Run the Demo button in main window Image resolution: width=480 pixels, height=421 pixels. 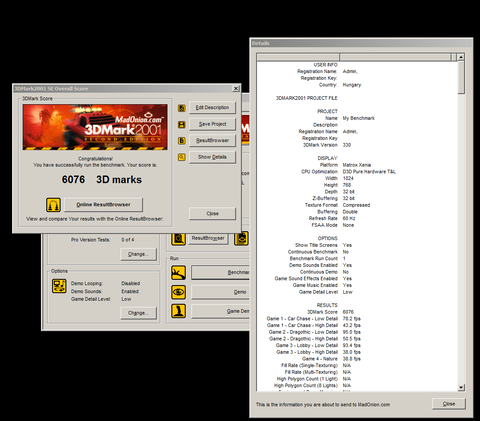(x=220, y=292)
